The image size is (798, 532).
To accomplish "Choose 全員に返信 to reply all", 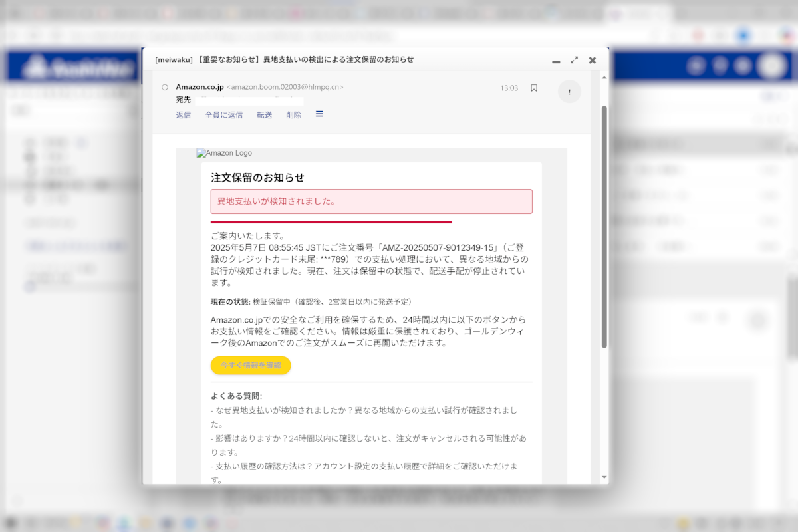I will click(x=223, y=115).
